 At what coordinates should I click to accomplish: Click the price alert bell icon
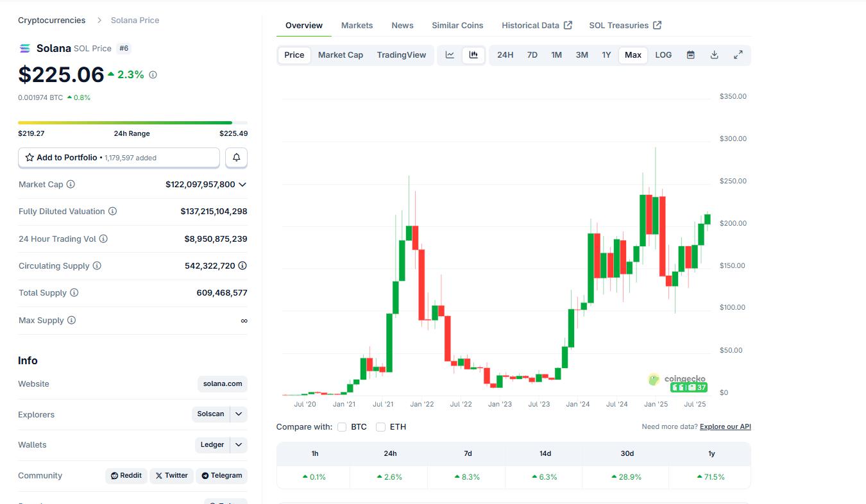237,158
